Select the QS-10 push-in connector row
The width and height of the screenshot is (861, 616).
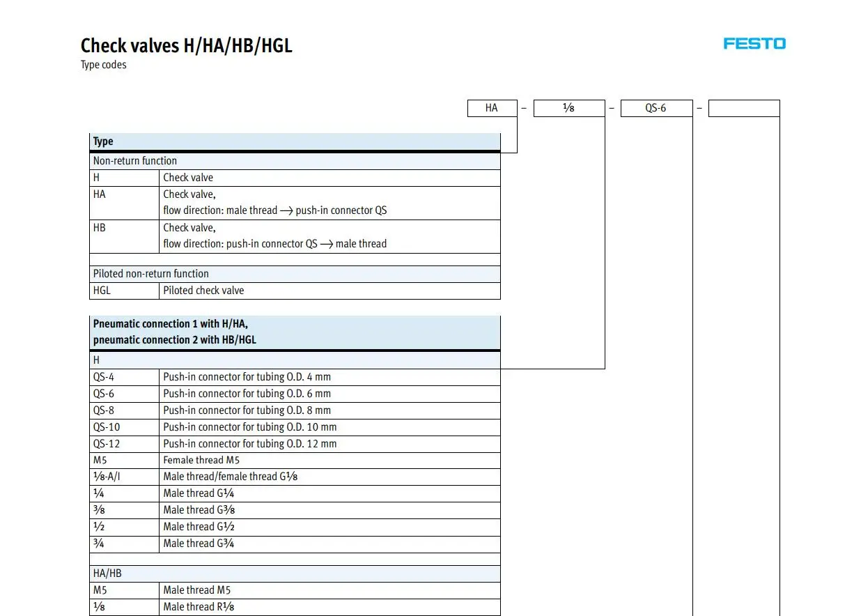pyautogui.click(x=295, y=427)
